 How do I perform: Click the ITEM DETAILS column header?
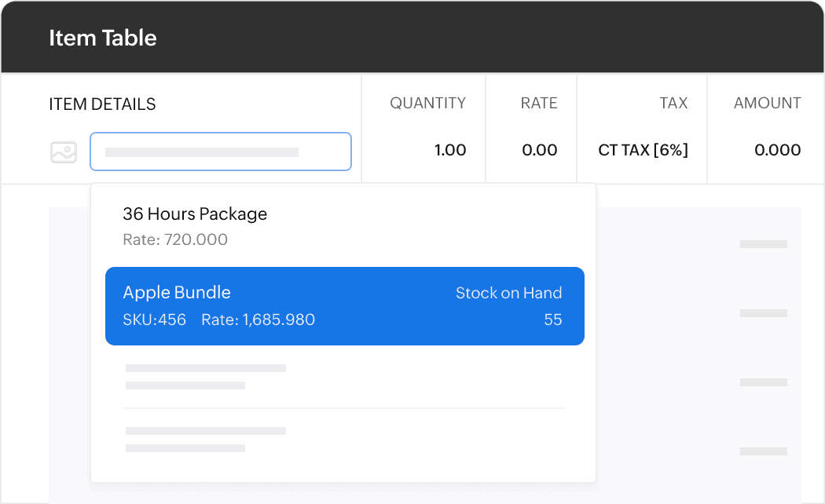[102, 103]
